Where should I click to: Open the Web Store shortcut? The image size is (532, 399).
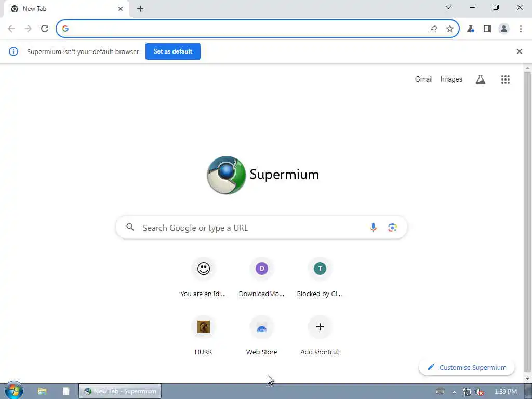pyautogui.click(x=262, y=336)
